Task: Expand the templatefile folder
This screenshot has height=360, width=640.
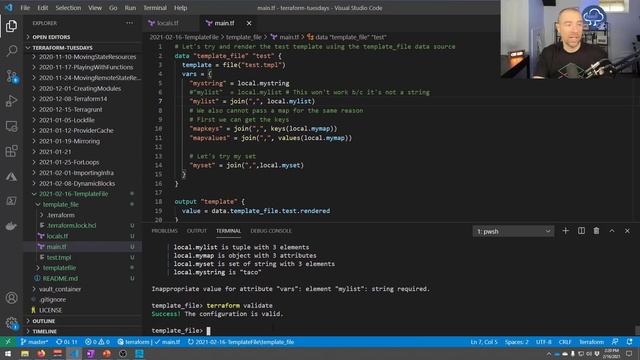Action: (x=59, y=268)
